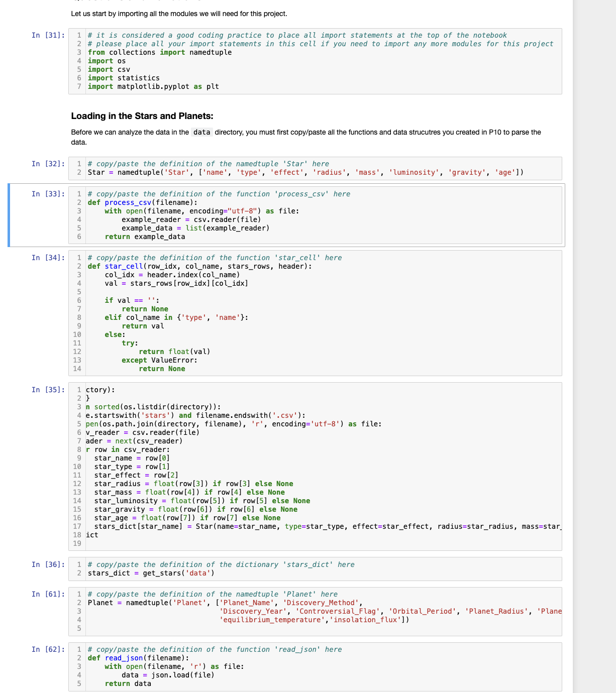This screenshot has height=693, width=616.
Task: Click the 'star_luminosity' assignment line in In [35]
Action: coord(202,501)
